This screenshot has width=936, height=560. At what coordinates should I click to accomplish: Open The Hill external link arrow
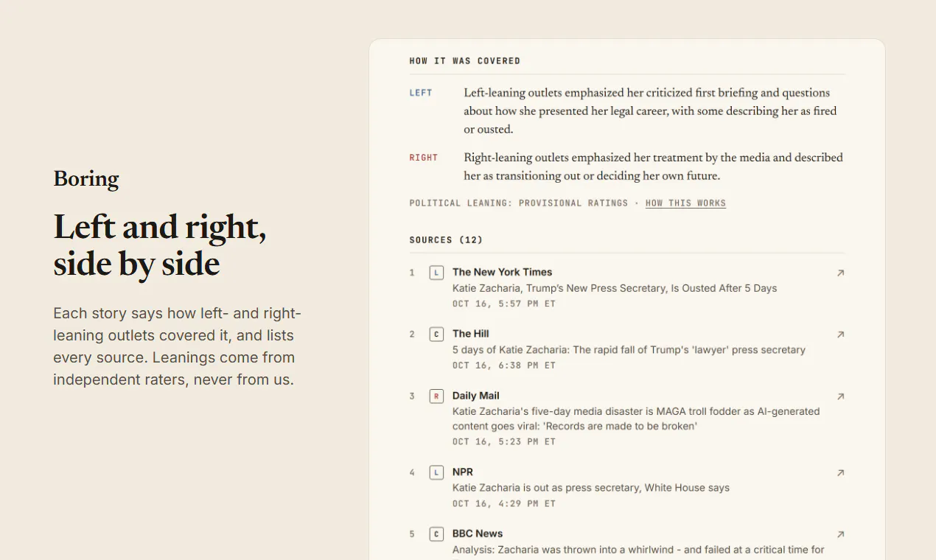point(840,335)
